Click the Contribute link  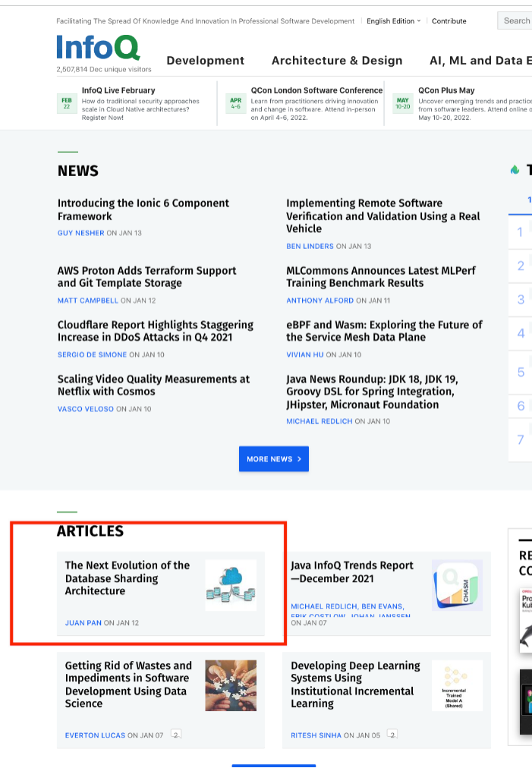(x=449, y=21)
